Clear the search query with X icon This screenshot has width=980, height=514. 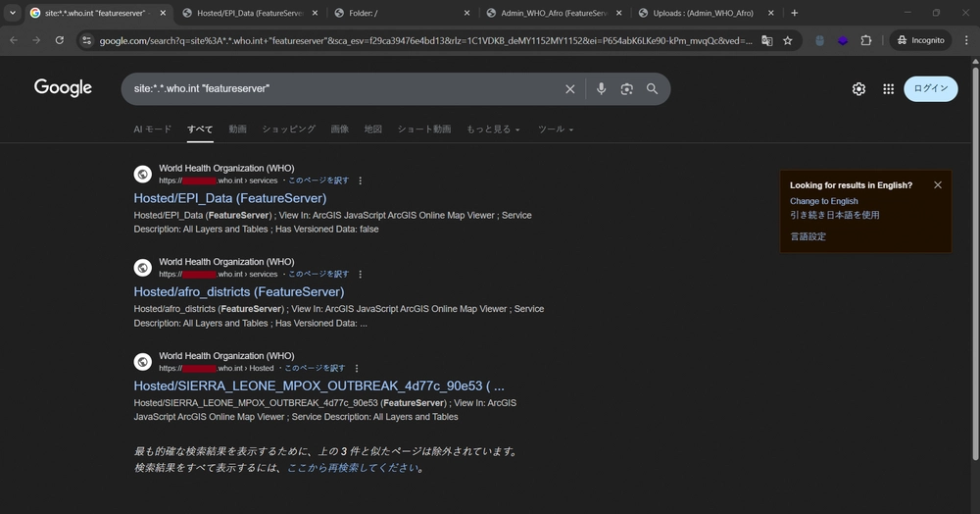point(570,89)
